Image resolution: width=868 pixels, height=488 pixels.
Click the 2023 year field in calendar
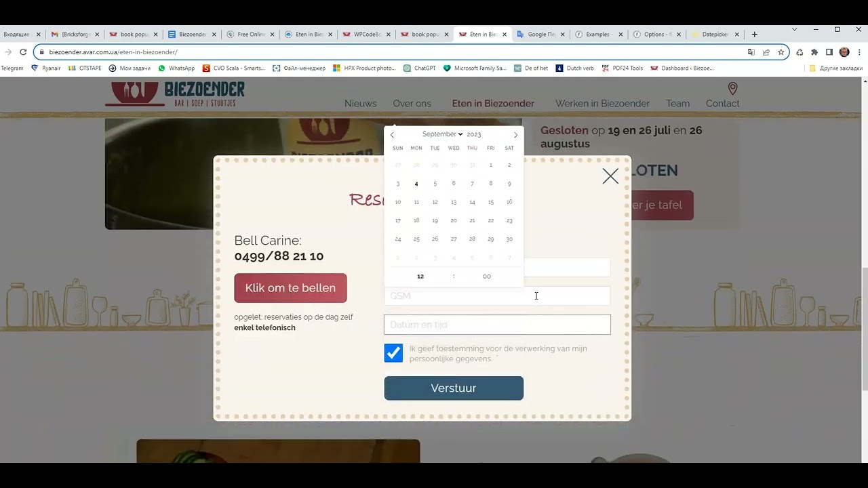tap(474, 134)
